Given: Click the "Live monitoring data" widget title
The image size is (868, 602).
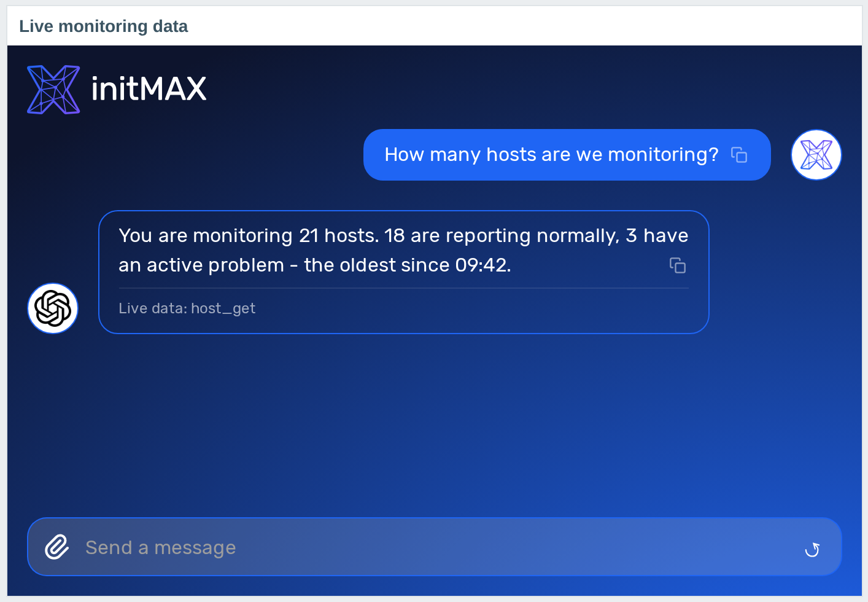Looking at the screenshot, I should (x=103, y=26).
